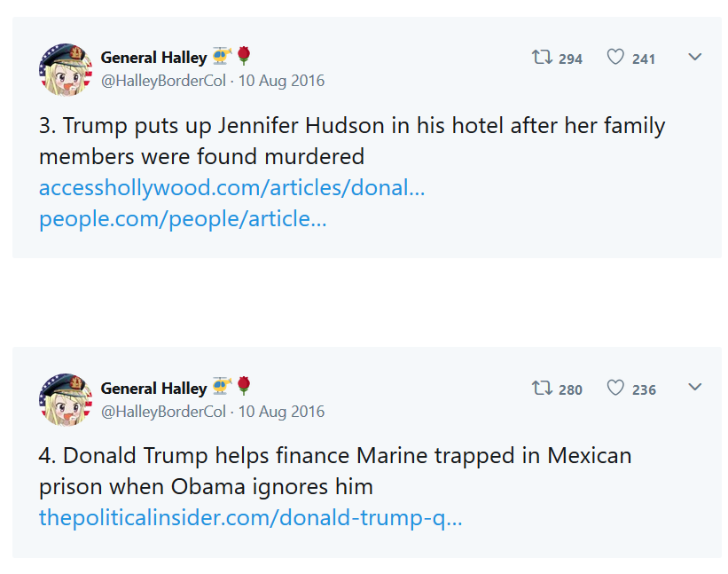The height and width of the screenshot is (574, 728).
Task: Expand the chevron menu on tweet 4
Action: pos(695,388)
